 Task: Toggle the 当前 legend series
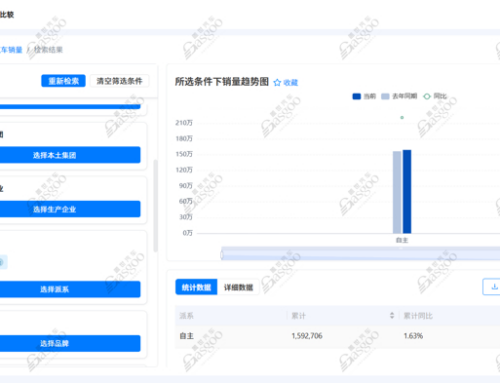(364, 96)
